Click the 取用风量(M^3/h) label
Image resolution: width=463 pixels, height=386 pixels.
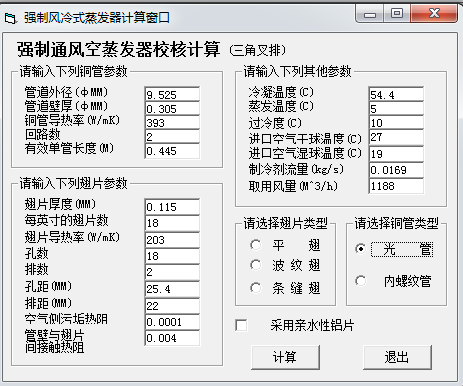[293, 186]
